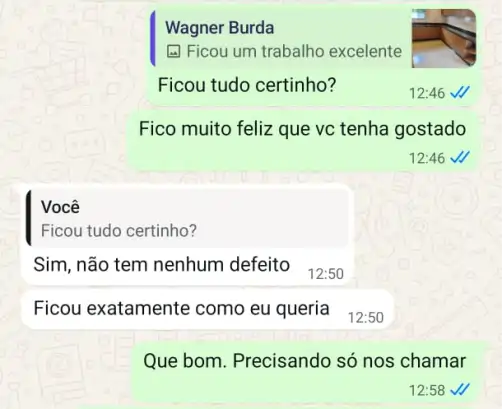
Task: Click quoted text 'Ficou um trabalho excelente'
Action: (x=294, y=51)
